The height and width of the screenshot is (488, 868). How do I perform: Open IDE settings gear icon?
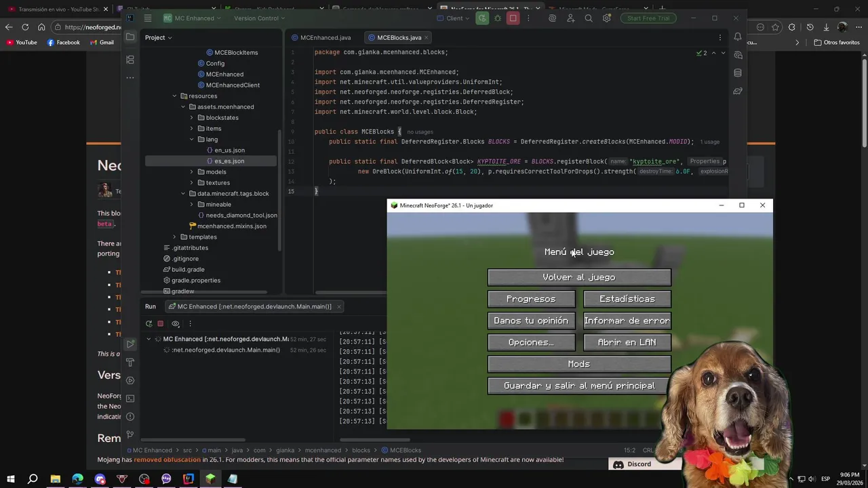pyautogui.click(x=606, y=18)
